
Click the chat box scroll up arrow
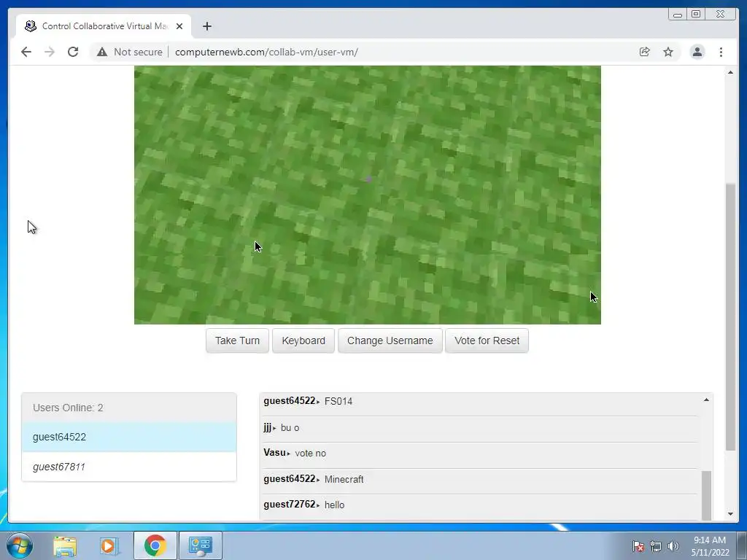pyautogui.click(x=706, y=400)
